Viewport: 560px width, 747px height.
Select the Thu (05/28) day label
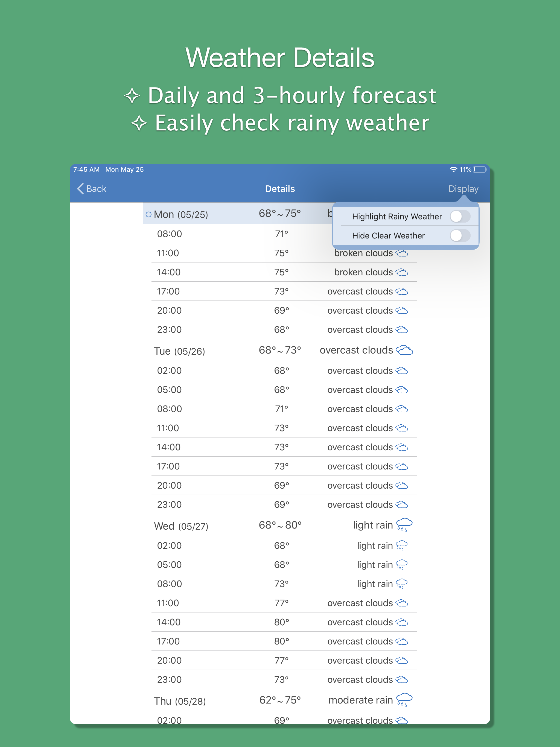(180, 701)
